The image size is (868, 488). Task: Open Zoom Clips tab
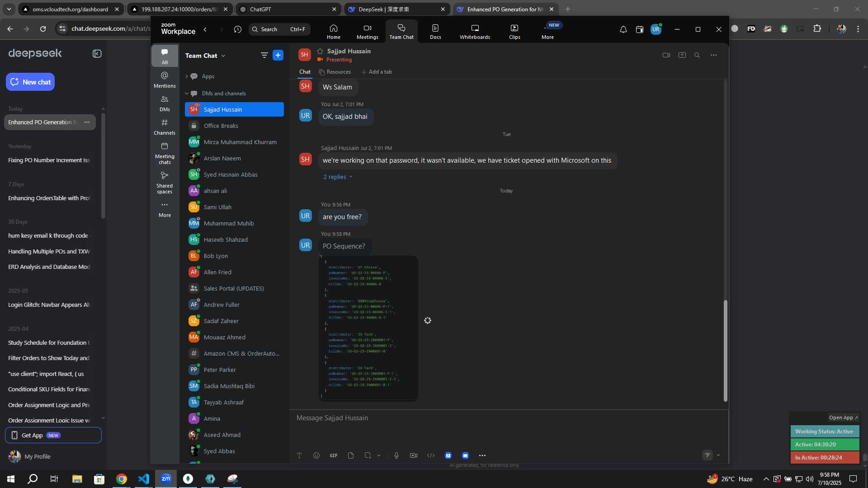click(514, 32)
